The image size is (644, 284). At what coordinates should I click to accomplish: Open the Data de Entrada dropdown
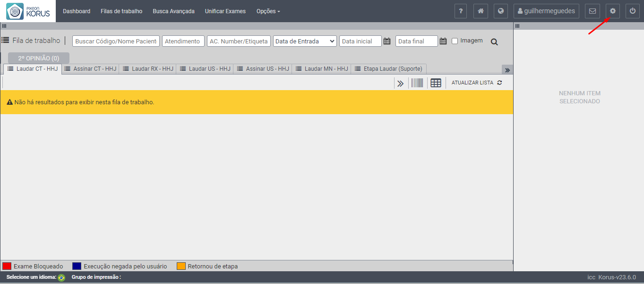pos(305,41)
